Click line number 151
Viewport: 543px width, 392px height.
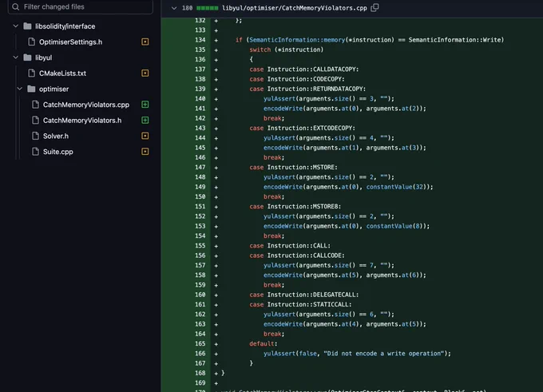point(200,207)
